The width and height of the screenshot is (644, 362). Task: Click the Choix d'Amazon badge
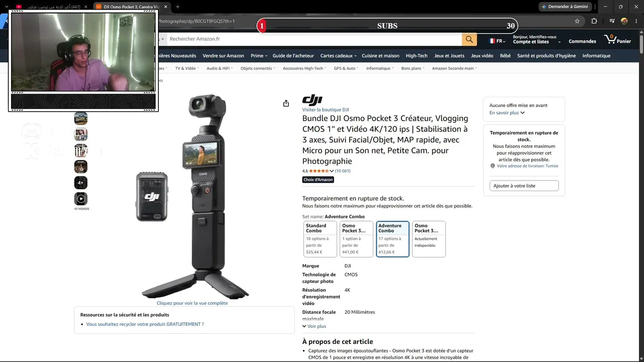coord(318,179)
